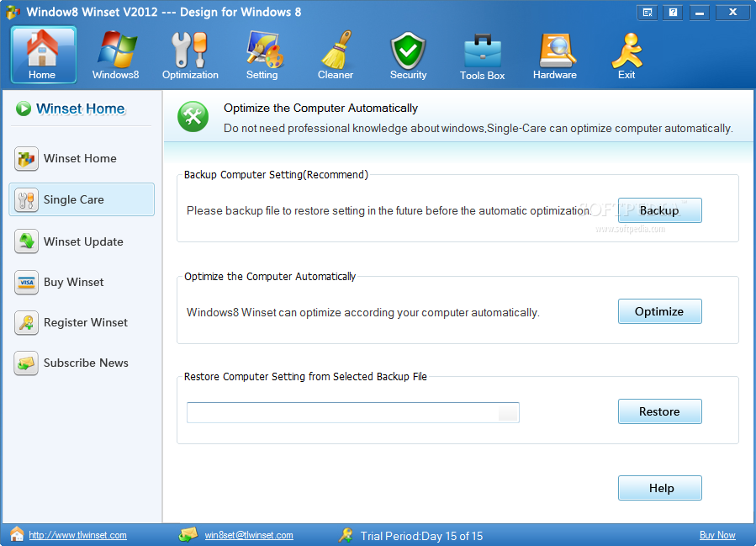The width and height of the screenshot is (756, 546).
Task: Click the Trial Period:Day 15 of 15 text
Action: pyautogui.click(x=421, y=536)
